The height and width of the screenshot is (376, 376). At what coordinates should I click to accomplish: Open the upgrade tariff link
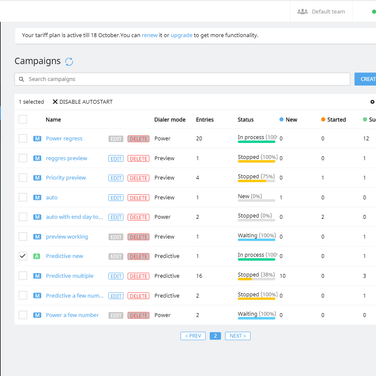pos(181,35)
